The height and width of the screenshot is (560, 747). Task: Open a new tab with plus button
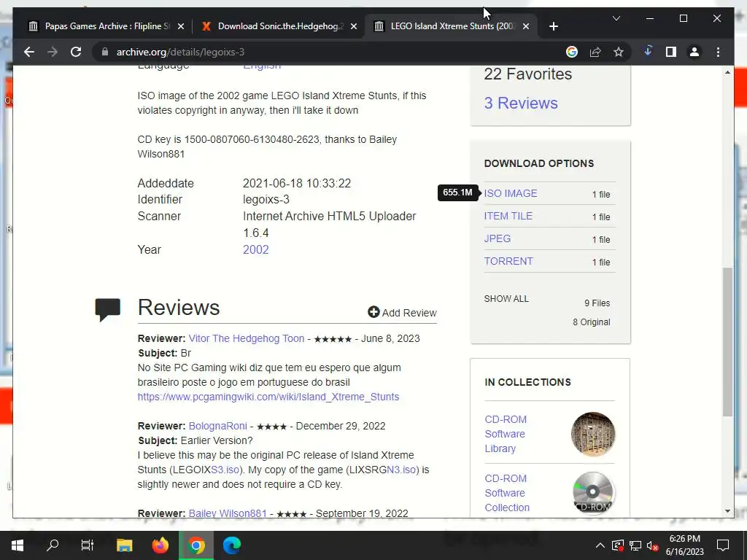[553, 27]
